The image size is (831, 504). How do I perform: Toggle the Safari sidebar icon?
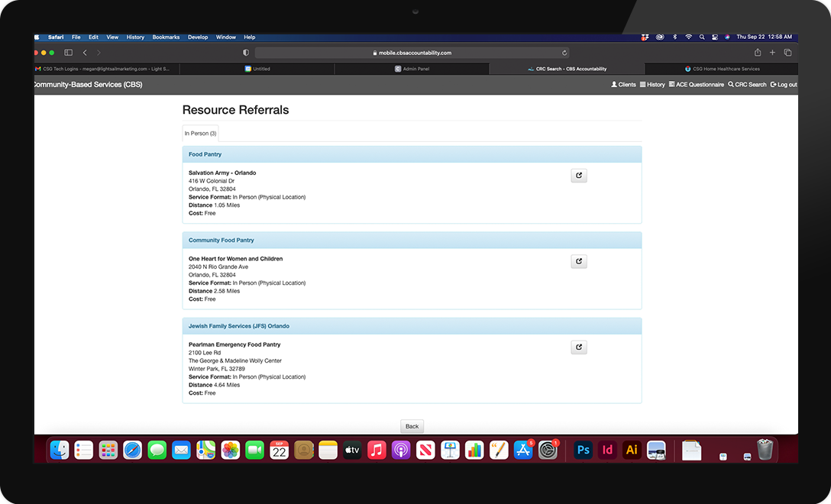pos(68,53)
